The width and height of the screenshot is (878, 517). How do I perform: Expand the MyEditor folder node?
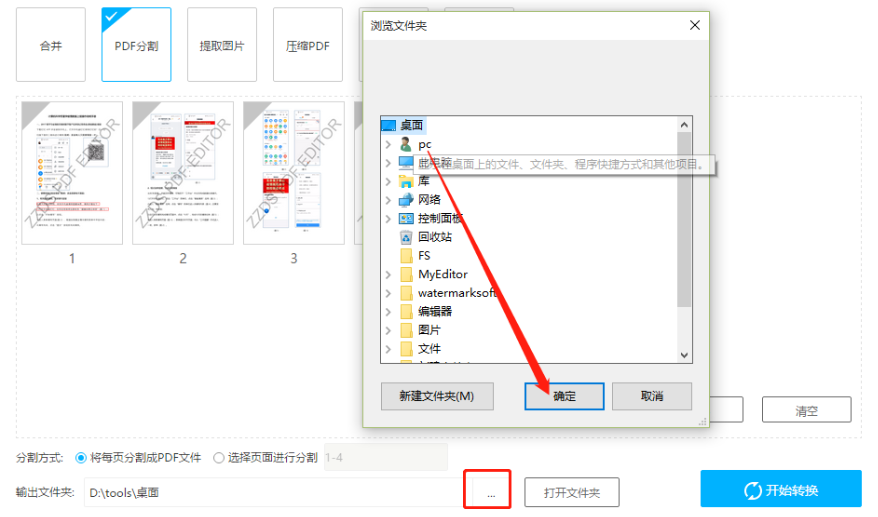point(388,274)
